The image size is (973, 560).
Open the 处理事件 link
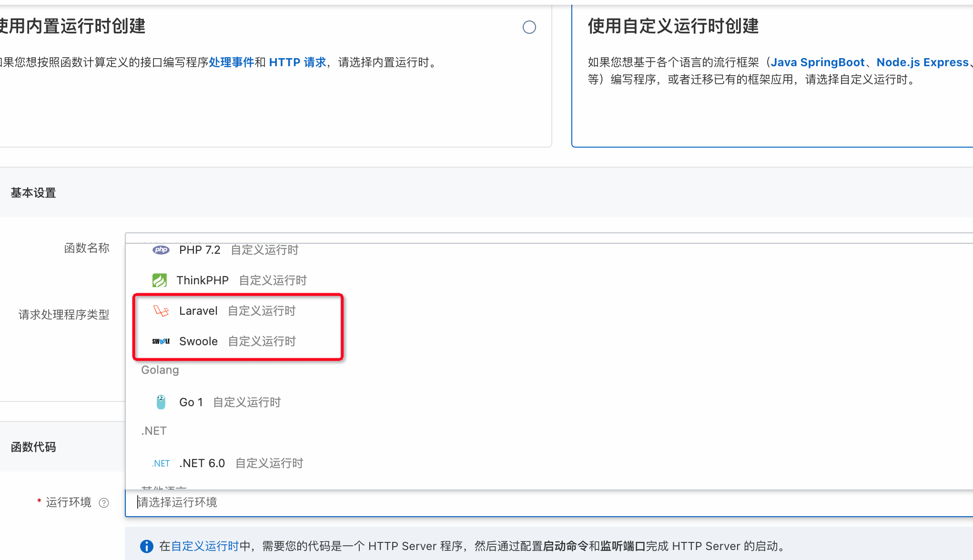[232, 62]
